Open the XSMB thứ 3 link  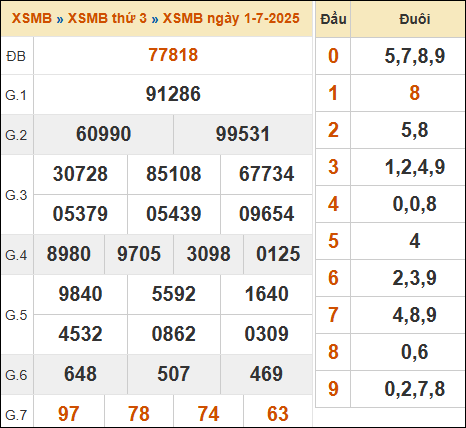[107, 18]
